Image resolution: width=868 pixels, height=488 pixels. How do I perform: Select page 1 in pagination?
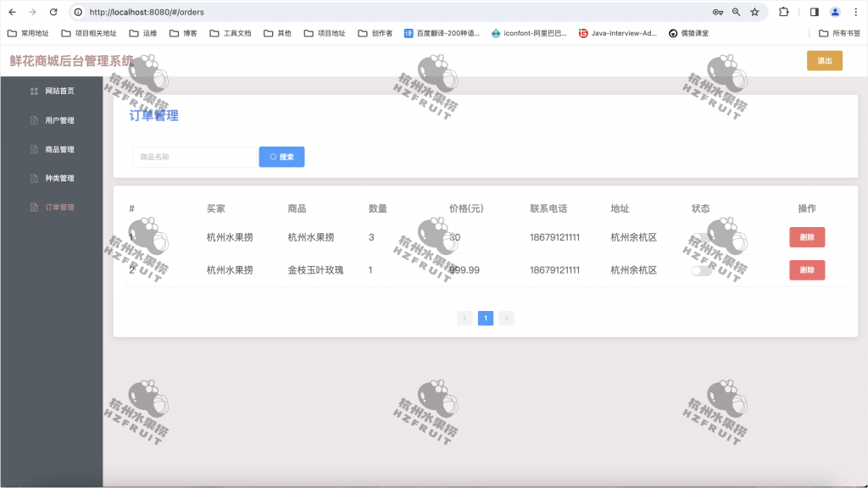(x=485, y=318)
